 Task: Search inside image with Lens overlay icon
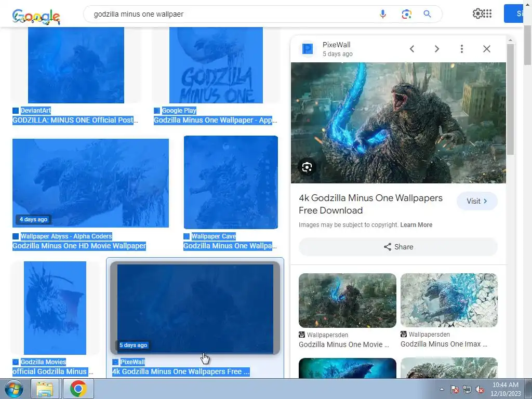(307, 167)
